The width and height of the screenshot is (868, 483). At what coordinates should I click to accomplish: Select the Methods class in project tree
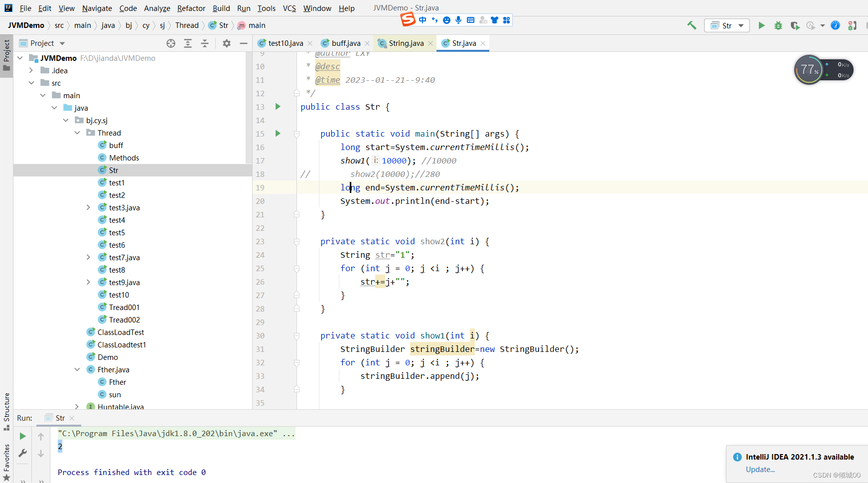[124, 158]
